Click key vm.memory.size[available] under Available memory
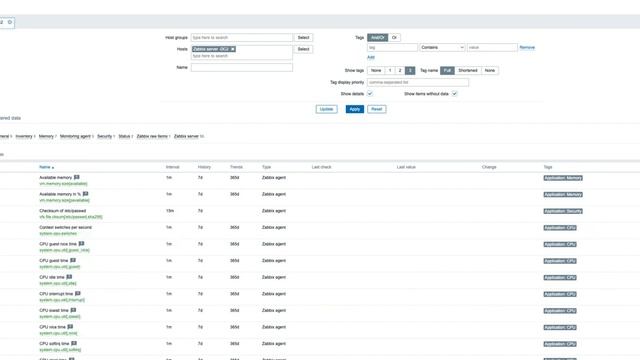The height and width of the screenshot is (360, 640). [63, 184]
